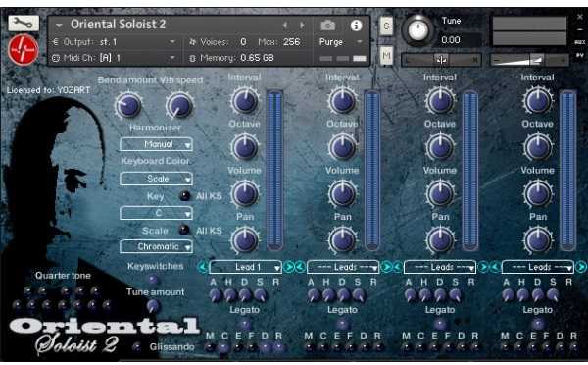This screenshot has height=365, width=588.
Task: Select previous preset left of Lead 1
Action: [203, 267]
